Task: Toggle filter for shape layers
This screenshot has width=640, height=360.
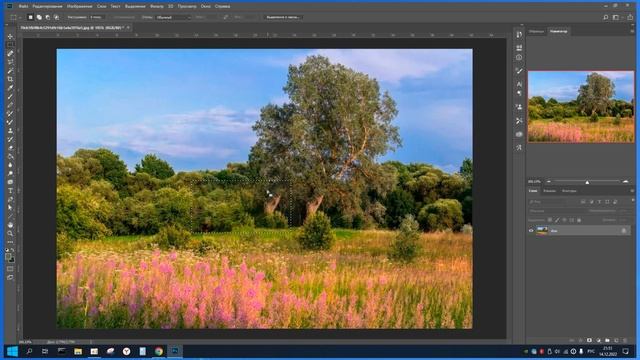Action: click(x=607, y=202)
